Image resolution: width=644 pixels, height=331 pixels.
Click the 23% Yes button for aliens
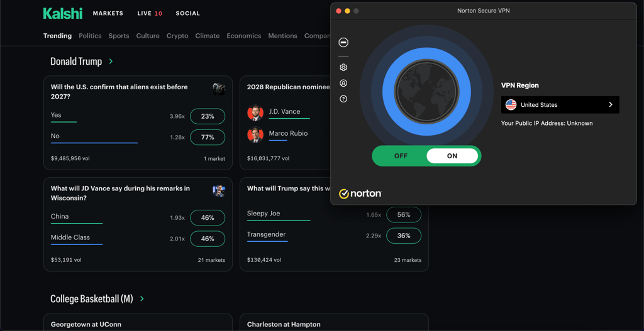(x=208, y=116)
